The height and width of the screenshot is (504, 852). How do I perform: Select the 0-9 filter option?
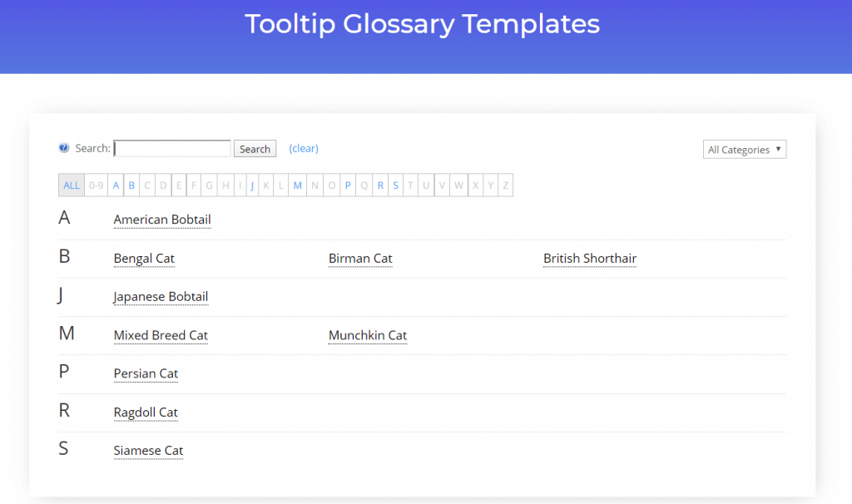(x=95, y=185)
